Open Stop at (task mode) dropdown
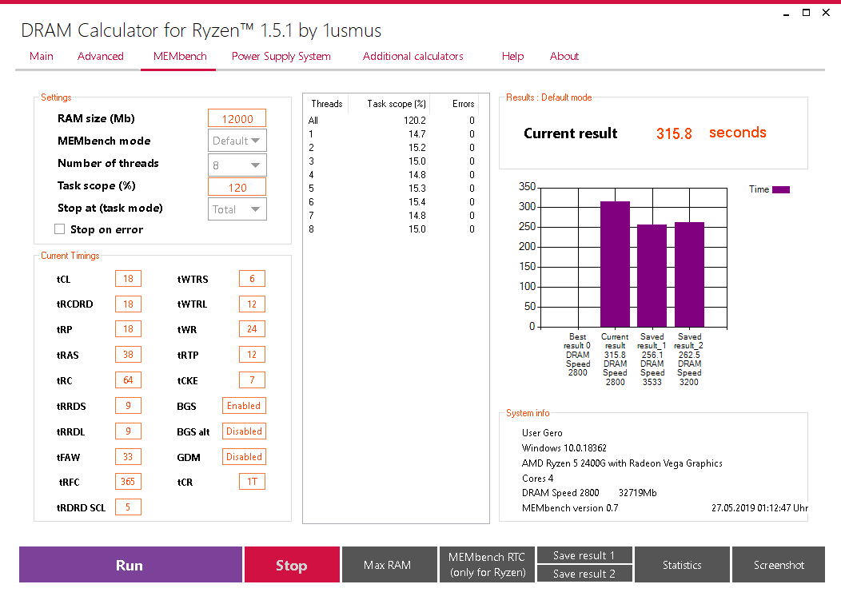 (237, 209)
